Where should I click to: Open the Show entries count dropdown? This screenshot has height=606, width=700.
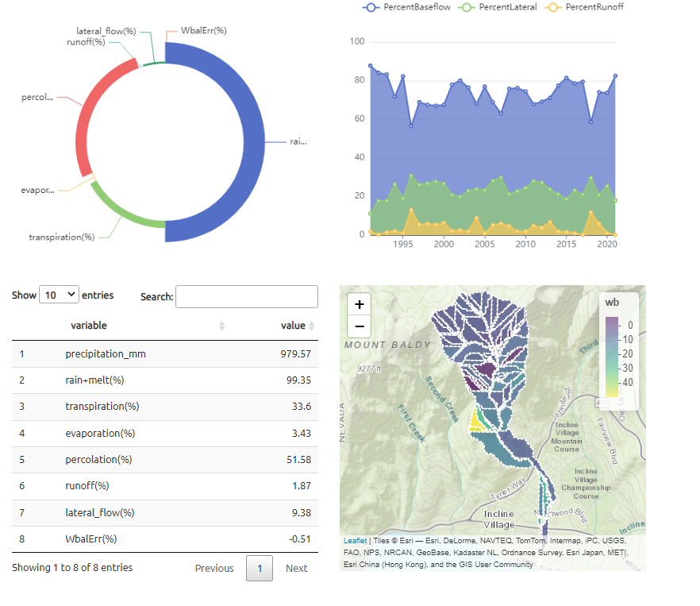click(59, 295)
